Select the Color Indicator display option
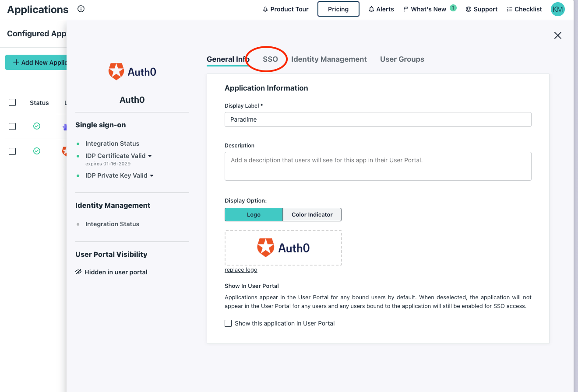Viewport: 578px width, 392px height. pos(312,215)
